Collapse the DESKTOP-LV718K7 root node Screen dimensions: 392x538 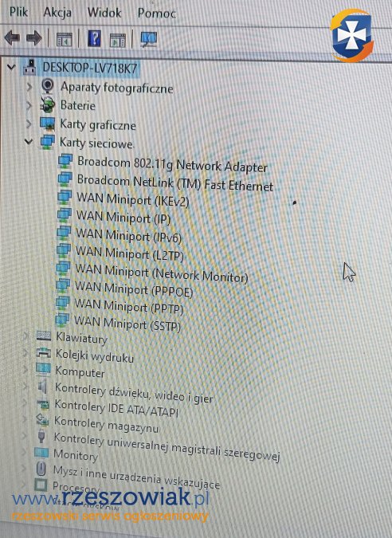(x=11, y=67)
